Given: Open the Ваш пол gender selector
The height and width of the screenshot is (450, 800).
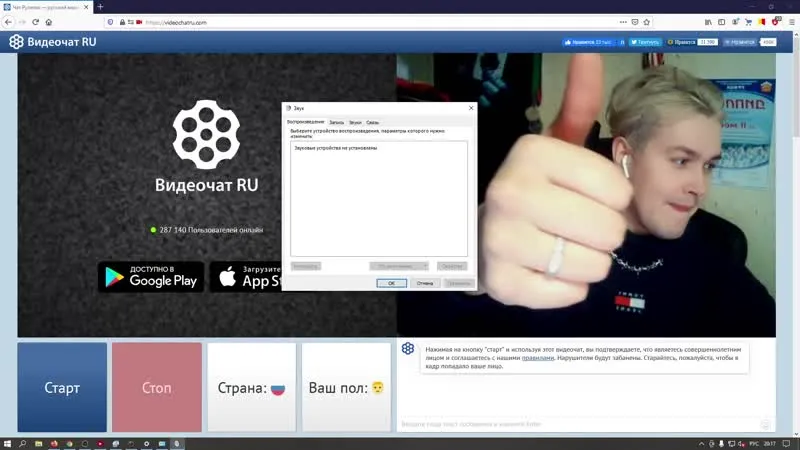Looking at the screenshot, I should [x=346, y=387].
